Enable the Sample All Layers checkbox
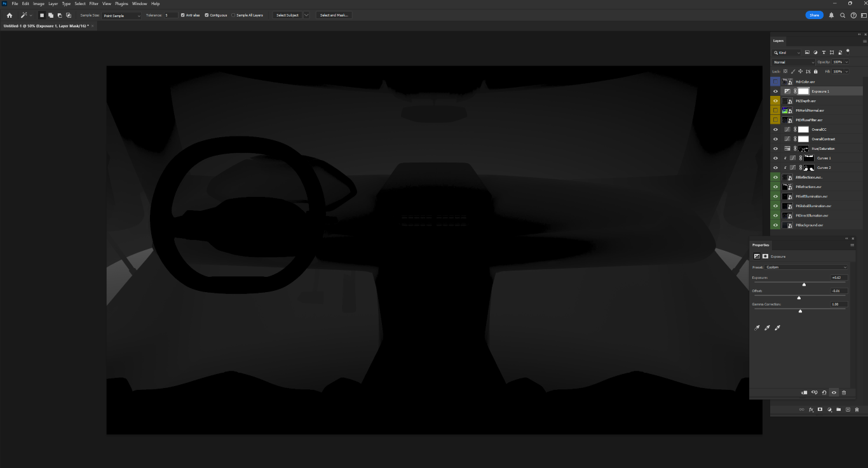The width and height of the screenshot is (868, 468). click(x=233, y=15)
